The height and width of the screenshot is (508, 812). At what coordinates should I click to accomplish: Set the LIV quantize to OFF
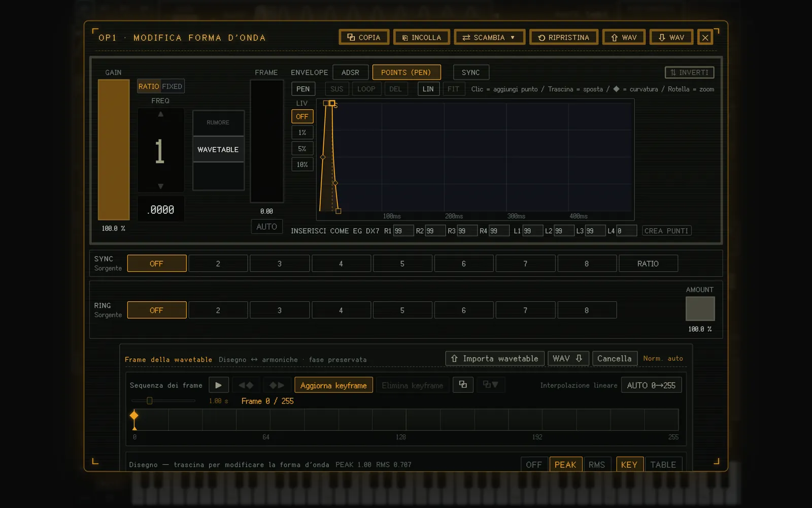click(302, 116)
